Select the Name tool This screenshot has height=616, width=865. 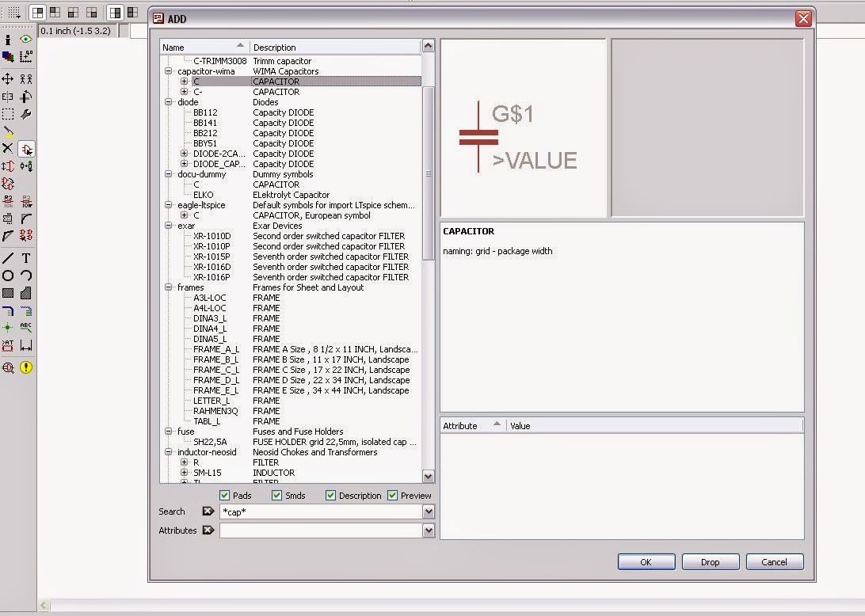(8, 201)
